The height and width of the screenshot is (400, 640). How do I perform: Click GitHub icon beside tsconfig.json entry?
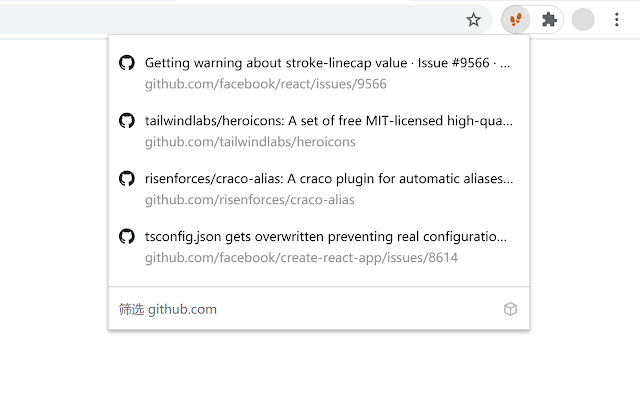127,237
